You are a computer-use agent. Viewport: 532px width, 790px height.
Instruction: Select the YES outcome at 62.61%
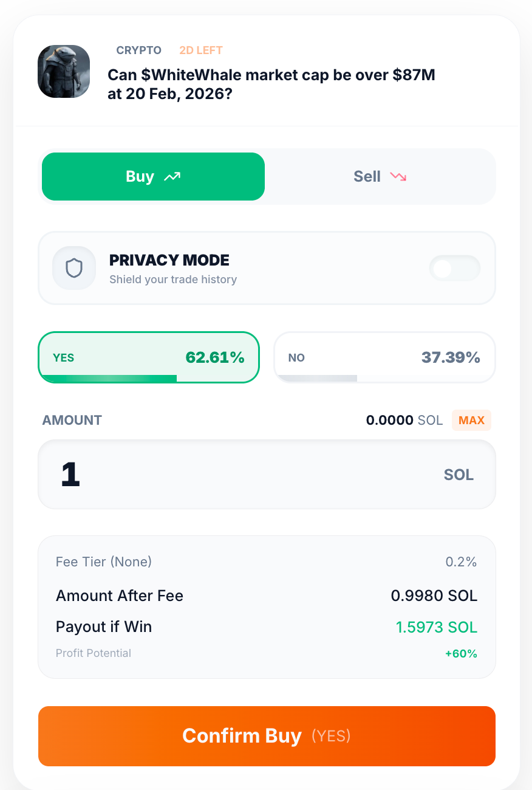click(149, 357)
